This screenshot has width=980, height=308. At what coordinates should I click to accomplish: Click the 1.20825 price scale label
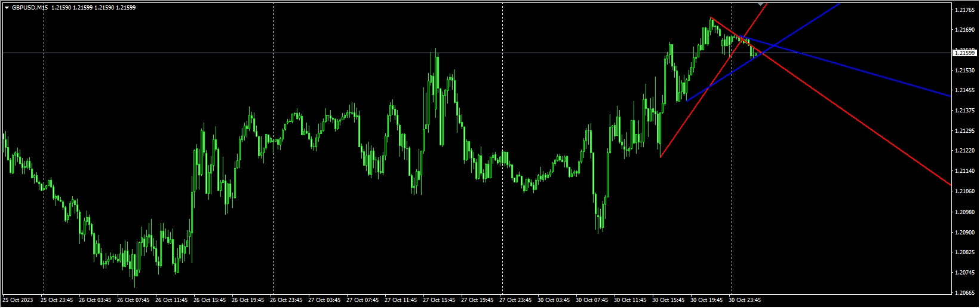point(964,253)
